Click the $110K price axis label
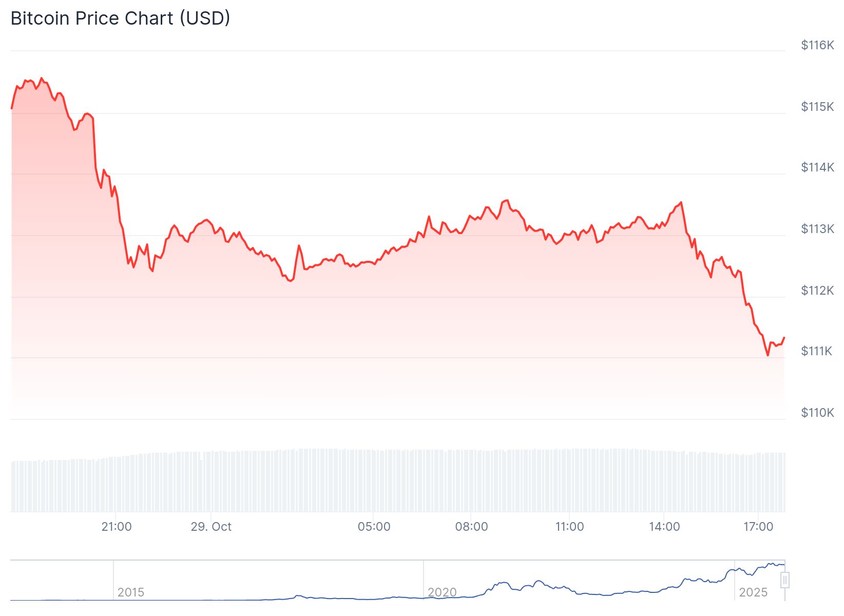 point(817,413)
